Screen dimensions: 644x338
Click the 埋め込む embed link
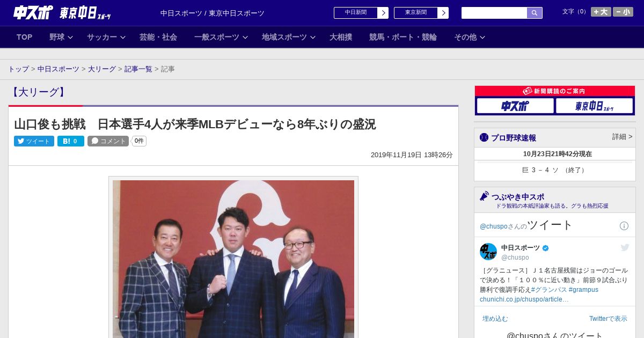tap(495, 319)
